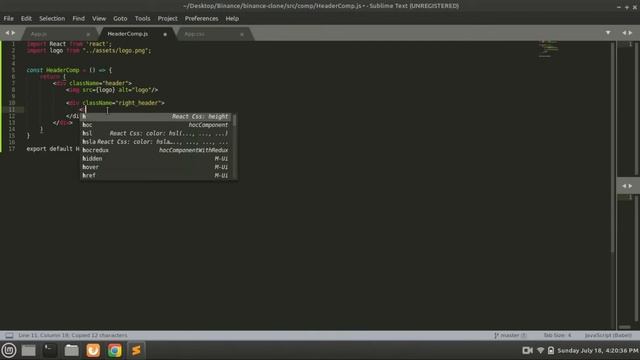Click the git master branch indicator

[x=510, y=335]
